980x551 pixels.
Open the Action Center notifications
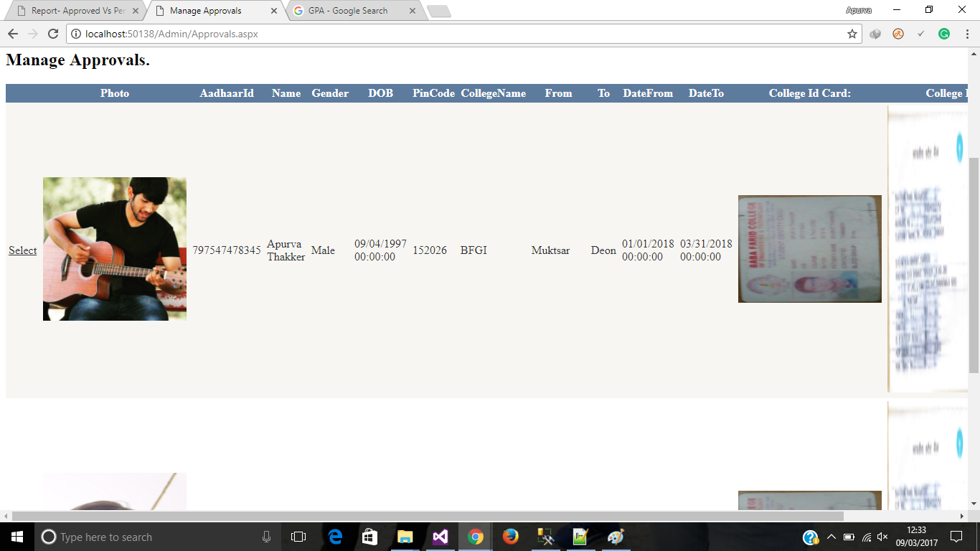pyautogui.click(x=956, y=537)
